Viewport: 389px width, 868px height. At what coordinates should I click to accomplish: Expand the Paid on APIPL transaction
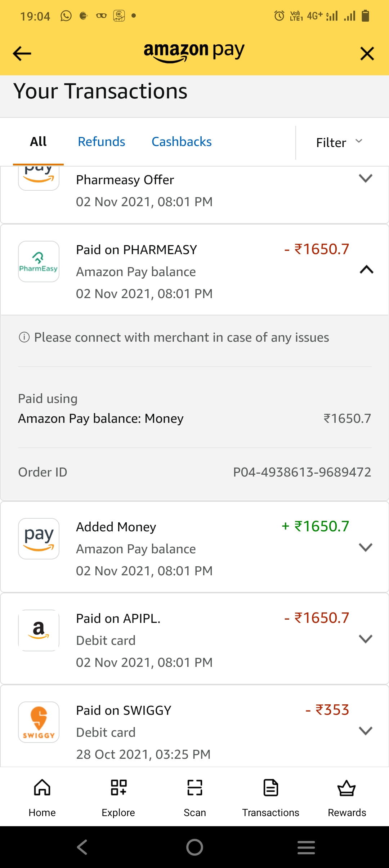[366, 639]
